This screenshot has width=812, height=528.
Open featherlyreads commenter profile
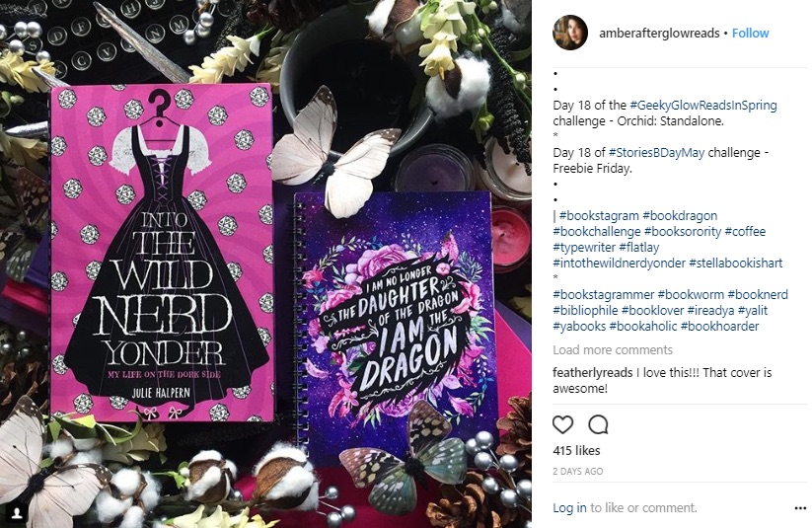tap(592, 372)
